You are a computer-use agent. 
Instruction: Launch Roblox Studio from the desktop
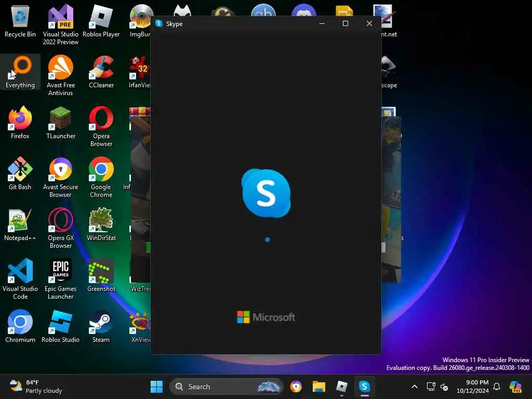[60, 326]
